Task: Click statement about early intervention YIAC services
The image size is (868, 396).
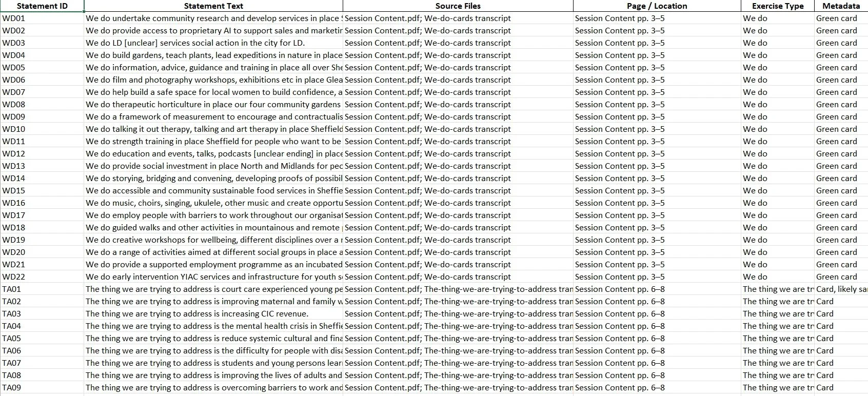Action: (213, 276)
